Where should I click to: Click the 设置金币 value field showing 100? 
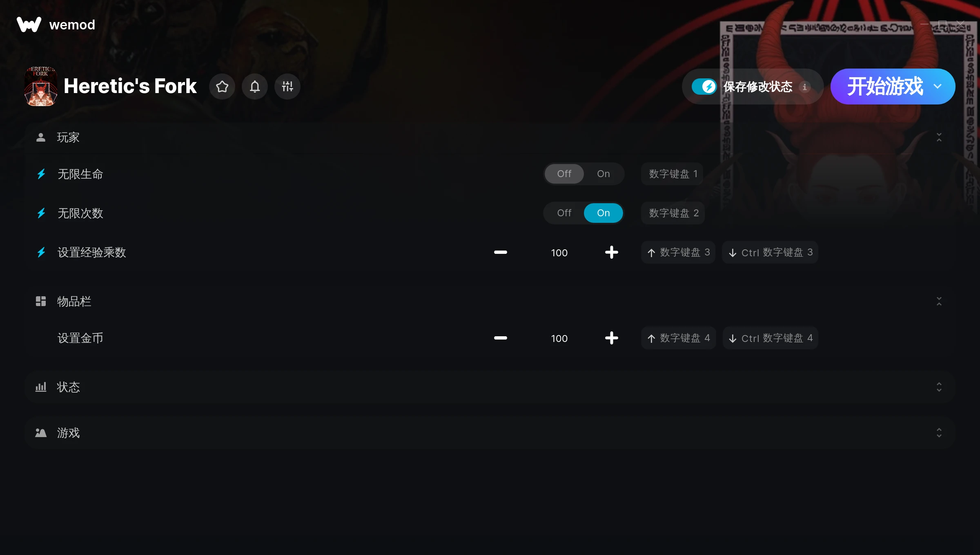point(559,338)
